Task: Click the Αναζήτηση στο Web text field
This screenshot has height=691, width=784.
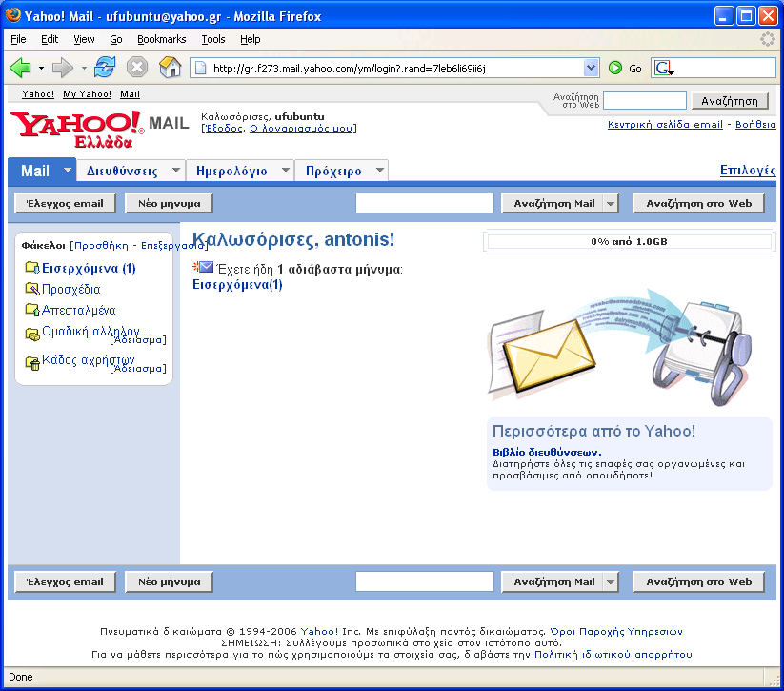Action: 645,101
